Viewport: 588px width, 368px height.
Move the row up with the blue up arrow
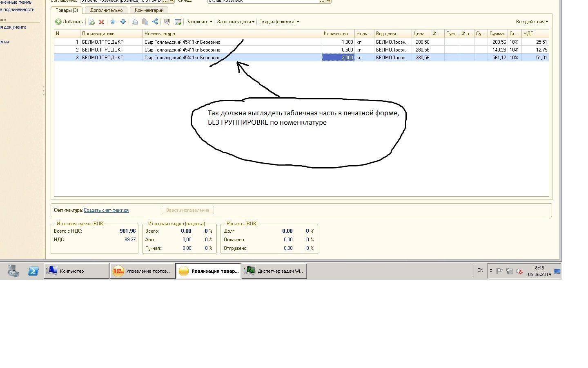click(x=113, y=22)
